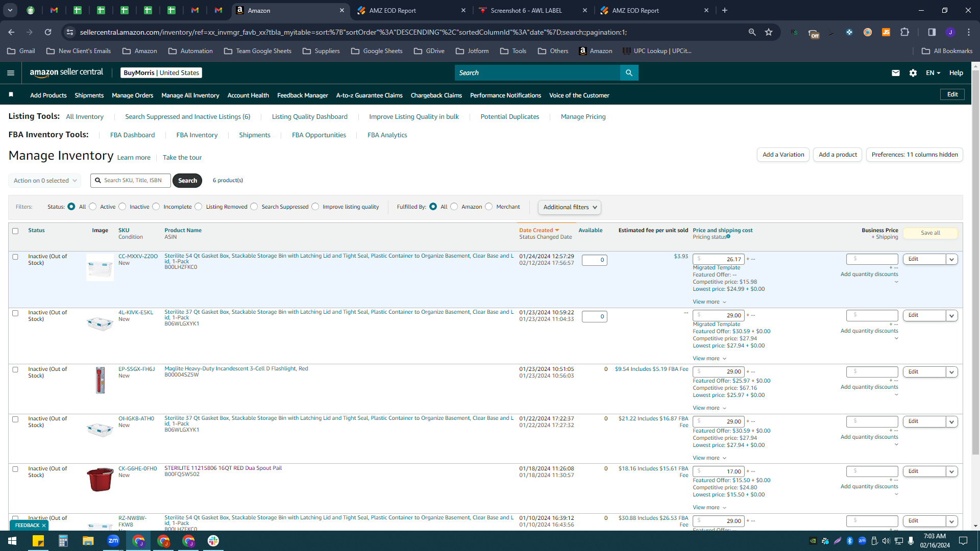980x551 pixels.
Task: Select checkbox for SKU CC-MXXV-Z2OO row
Action: 15,257
